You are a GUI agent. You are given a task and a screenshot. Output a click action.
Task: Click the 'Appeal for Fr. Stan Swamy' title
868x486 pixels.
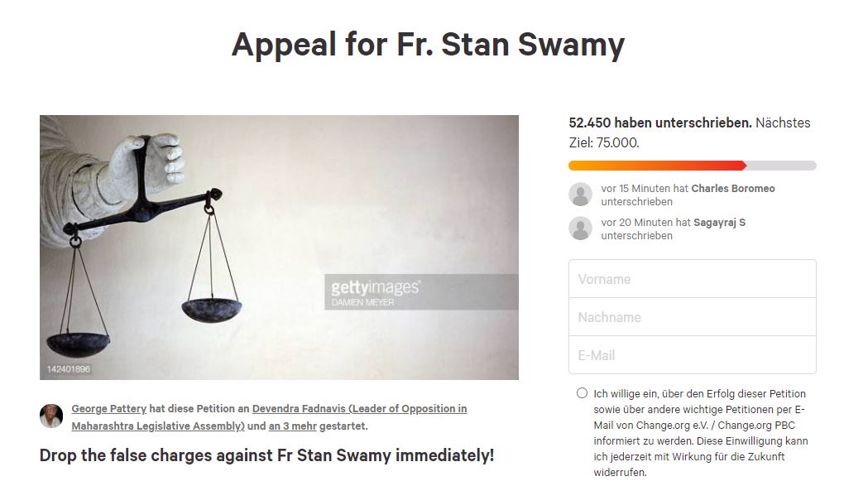coord(428,44)
